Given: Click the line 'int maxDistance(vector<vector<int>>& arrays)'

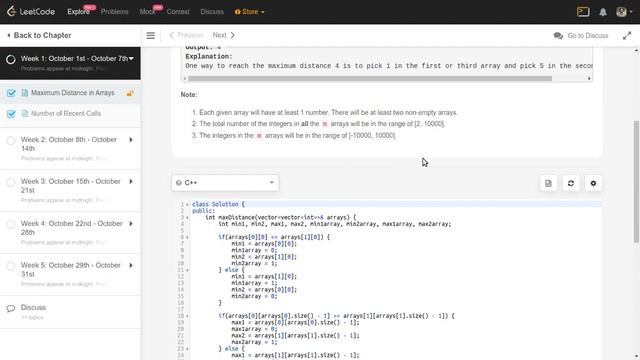Looking at the screenshot, I should pyautogui.click(x=280, y=218).
